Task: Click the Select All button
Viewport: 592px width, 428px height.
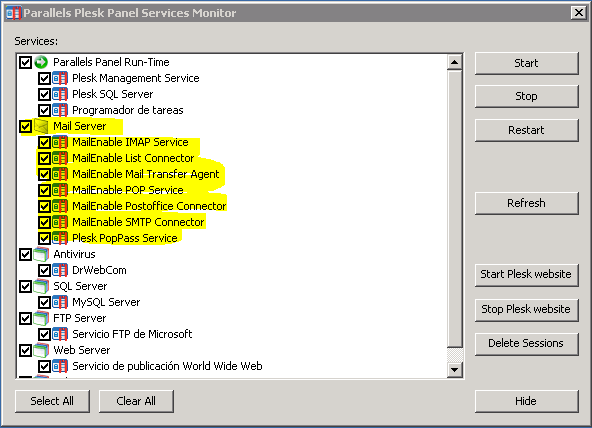Action: tap(52, 401)
